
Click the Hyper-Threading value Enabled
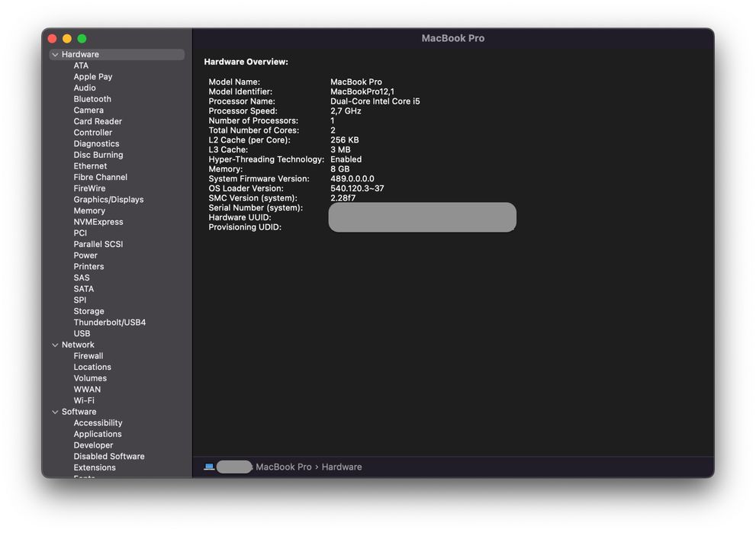click(346, 159)
